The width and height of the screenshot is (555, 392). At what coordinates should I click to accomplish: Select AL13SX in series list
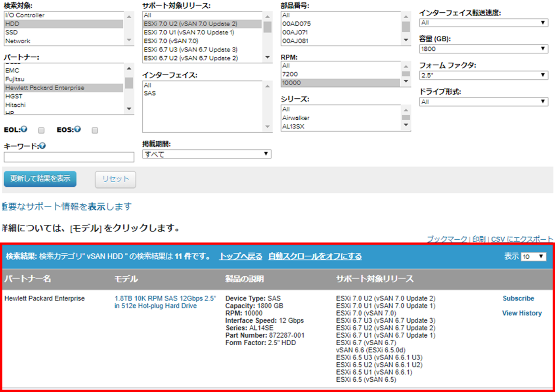coord(341,126)
